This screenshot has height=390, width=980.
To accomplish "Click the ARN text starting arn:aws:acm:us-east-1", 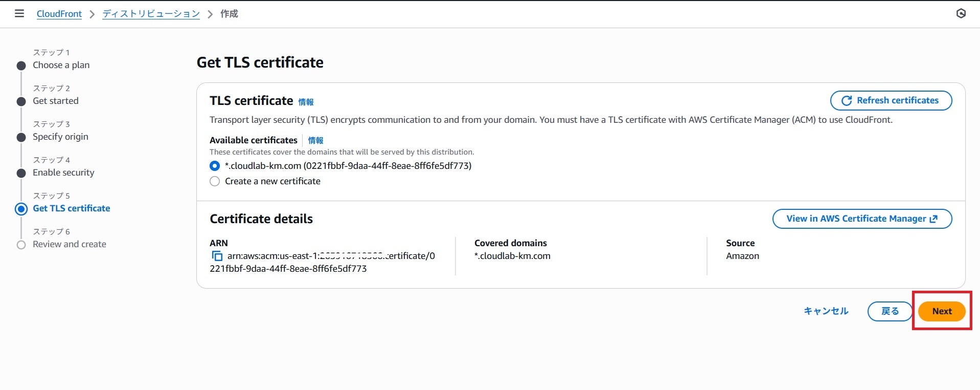I will tap(322, 262).
